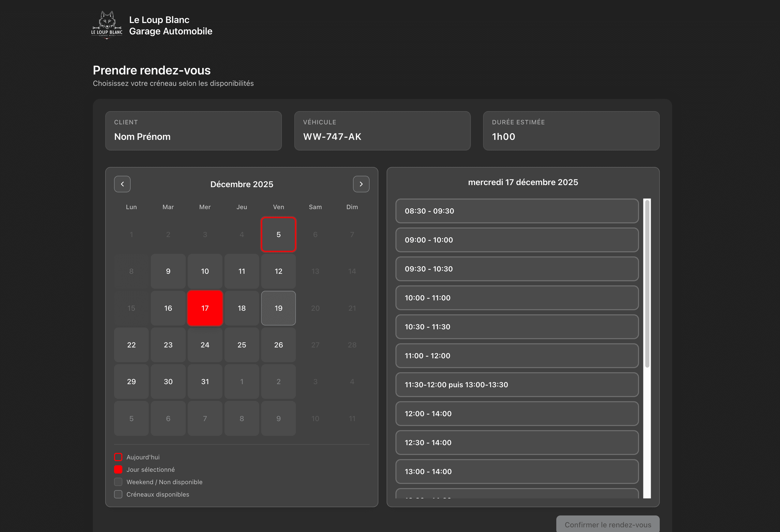Screen dimensions: 780x532
Task: Click the Aujourd'hui legend swatch
Action: [118, 457]
